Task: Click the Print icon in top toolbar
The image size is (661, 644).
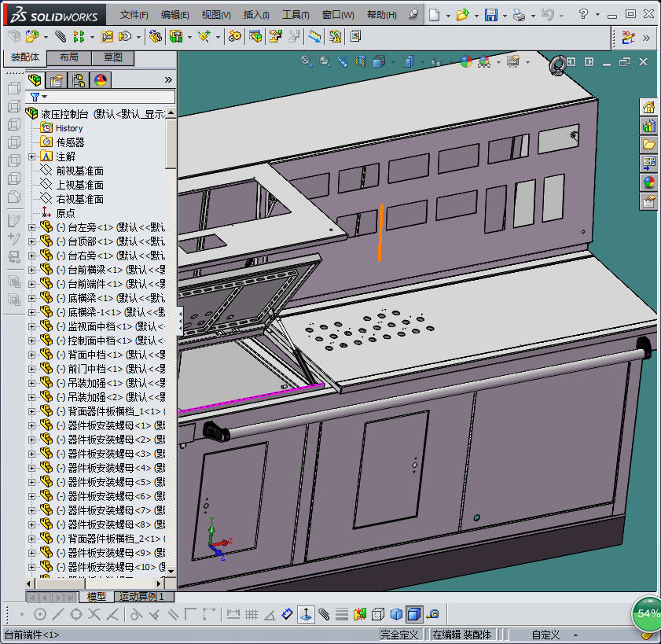Action: click(x=518, y=15)
